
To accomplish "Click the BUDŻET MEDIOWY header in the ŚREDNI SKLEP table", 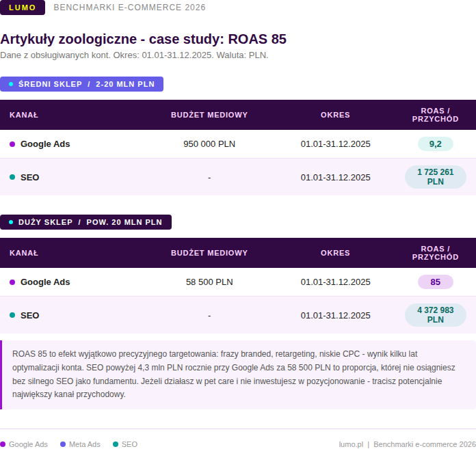I will (x=209, y=115).
